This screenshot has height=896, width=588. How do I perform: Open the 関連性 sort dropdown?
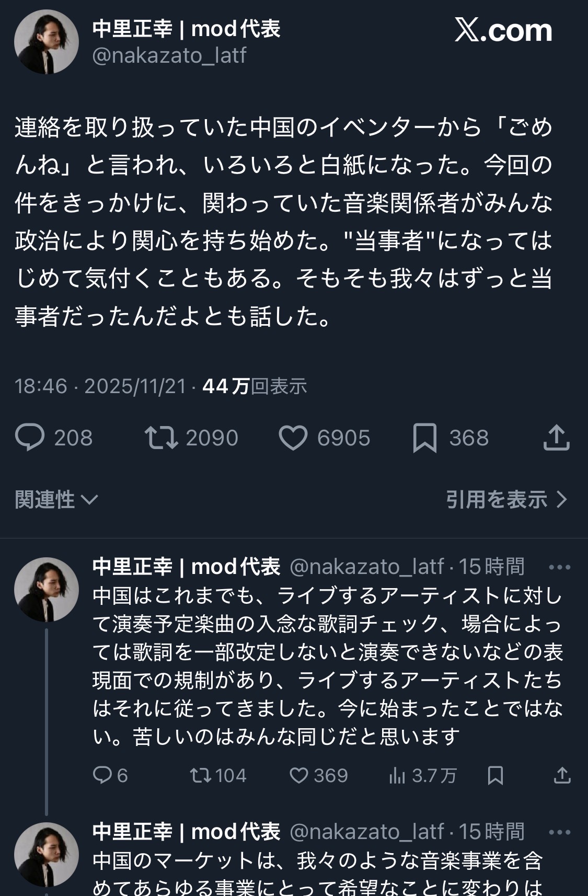click(x=56, y=499)
